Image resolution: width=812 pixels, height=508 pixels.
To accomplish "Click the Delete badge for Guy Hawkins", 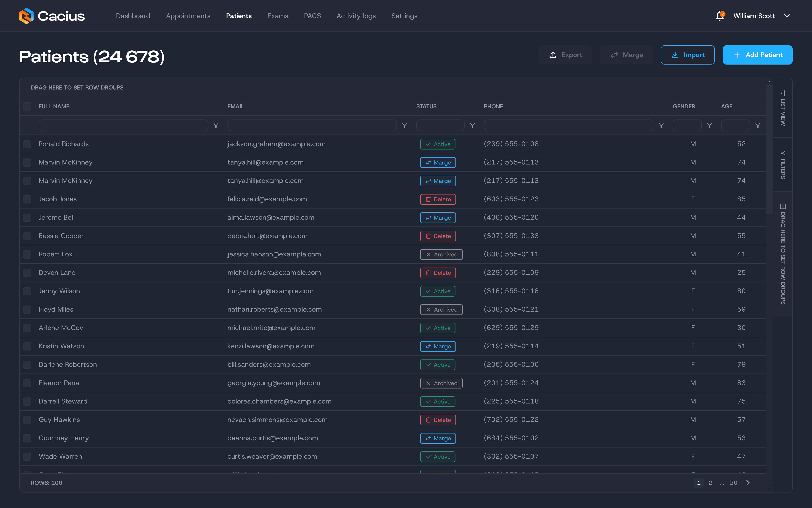I will tap(438, 420).
